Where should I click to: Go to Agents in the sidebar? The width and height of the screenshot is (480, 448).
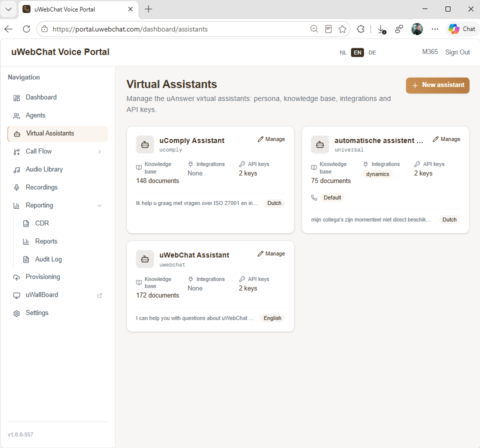(57, 115)
